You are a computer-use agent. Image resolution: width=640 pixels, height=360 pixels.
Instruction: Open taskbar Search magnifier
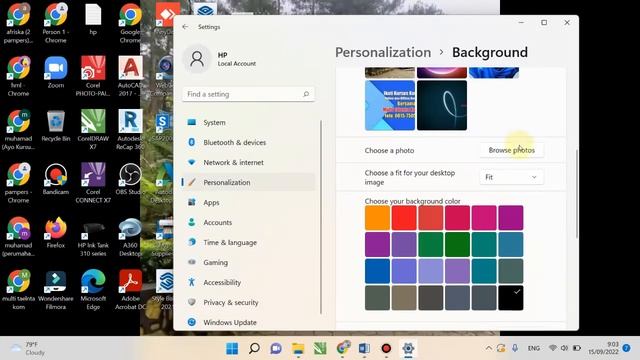pyautogui.click(x=254, y=349)
